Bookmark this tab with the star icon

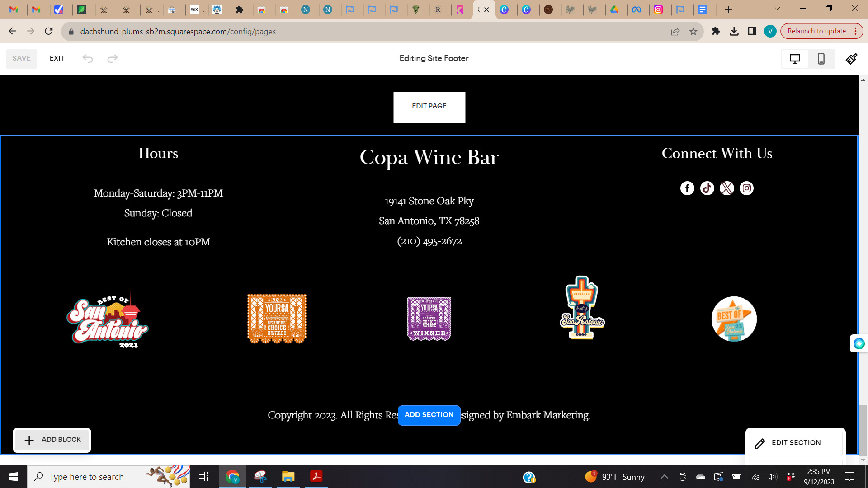[x=693, y=32]
